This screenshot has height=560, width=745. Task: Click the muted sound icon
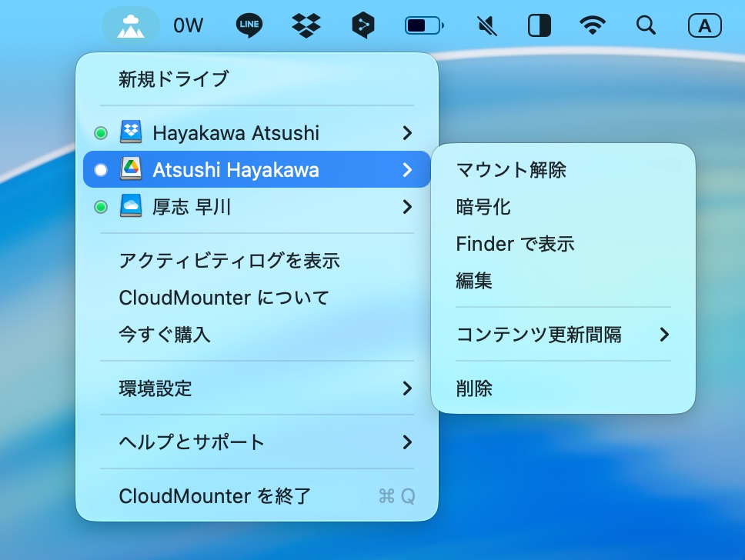click(486, 26)
